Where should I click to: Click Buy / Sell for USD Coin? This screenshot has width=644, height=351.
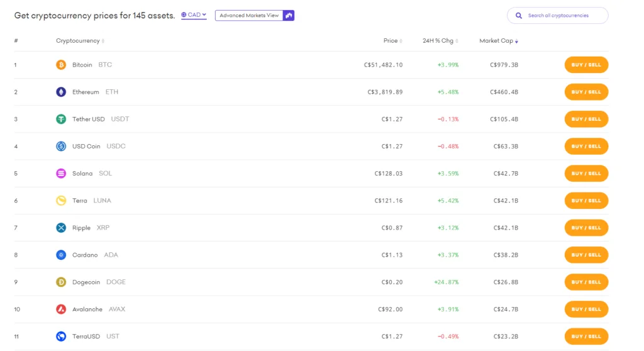(586, 147)
